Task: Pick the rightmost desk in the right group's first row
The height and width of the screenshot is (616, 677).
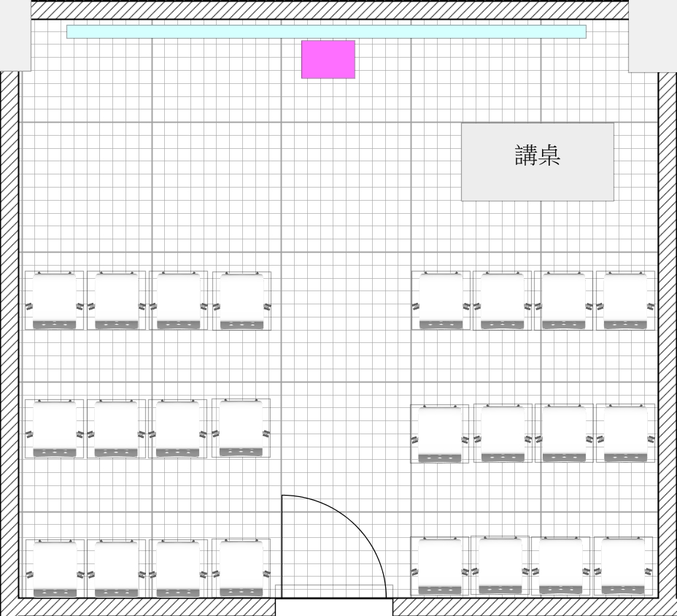Action: coord(625,301)
